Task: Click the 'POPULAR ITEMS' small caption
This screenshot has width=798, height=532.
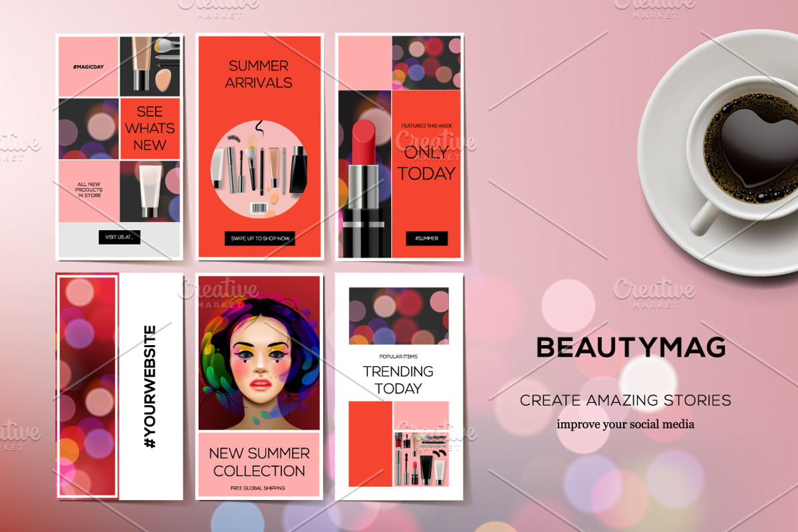Action: coord(398,356)
